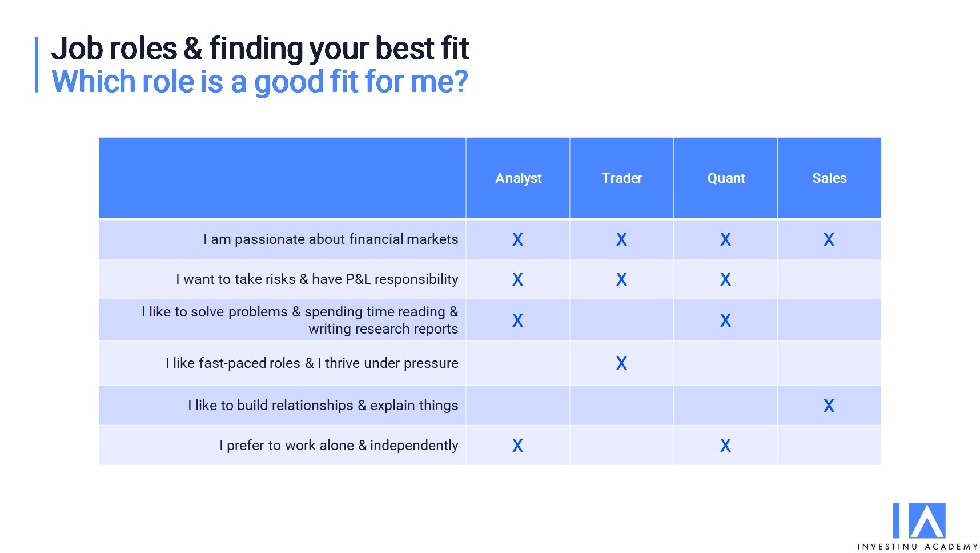The width and height of the screenshot is (980, 553).
Task: Click the X for Trader P&L responsibility
Action: [621, 279]
